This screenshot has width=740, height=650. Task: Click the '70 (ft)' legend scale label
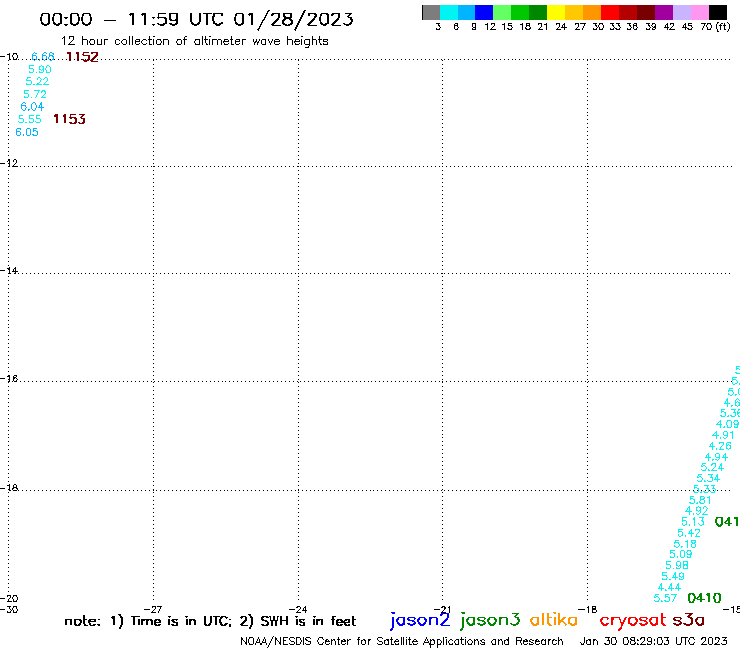point(715,27)
